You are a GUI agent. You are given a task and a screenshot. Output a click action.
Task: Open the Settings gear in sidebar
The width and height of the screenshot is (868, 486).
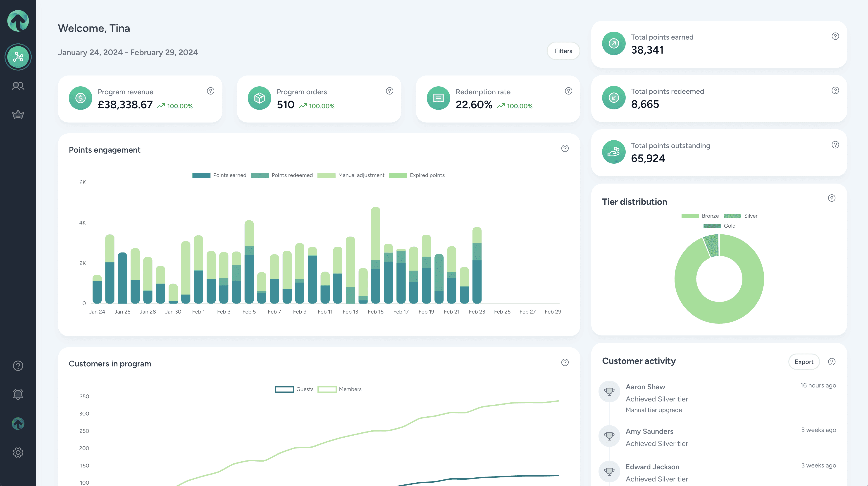click(x=18, y=452)
